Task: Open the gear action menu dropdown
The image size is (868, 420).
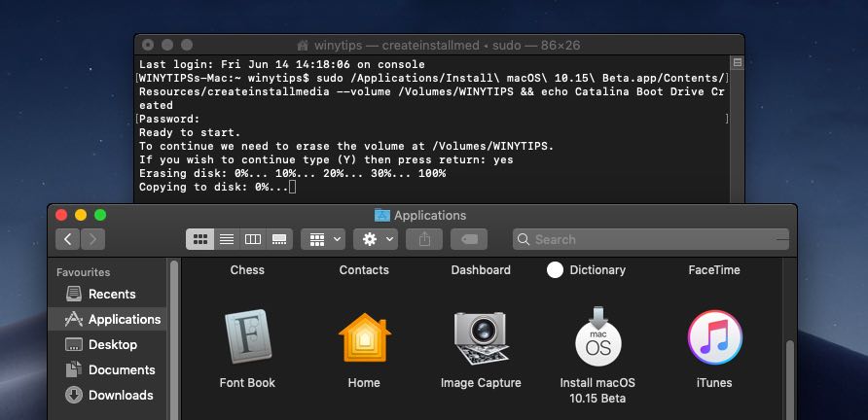Action: [376, 239]
